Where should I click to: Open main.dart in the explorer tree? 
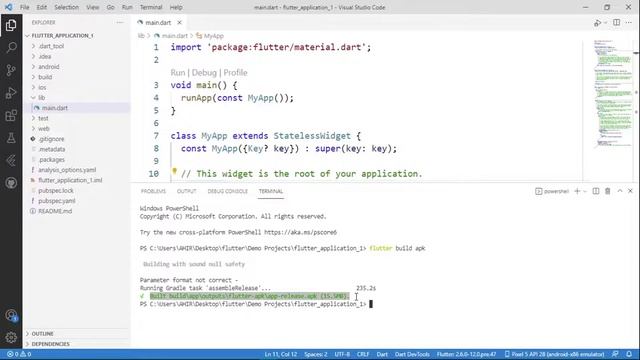coord(55,108)
